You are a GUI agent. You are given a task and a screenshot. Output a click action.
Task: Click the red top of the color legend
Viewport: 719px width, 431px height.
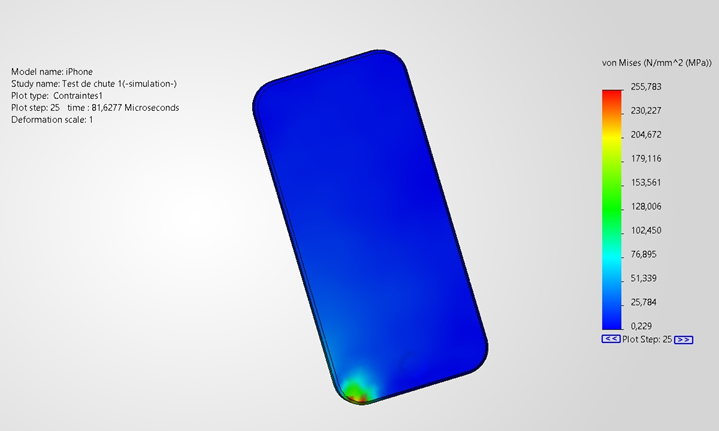[611, 94]
